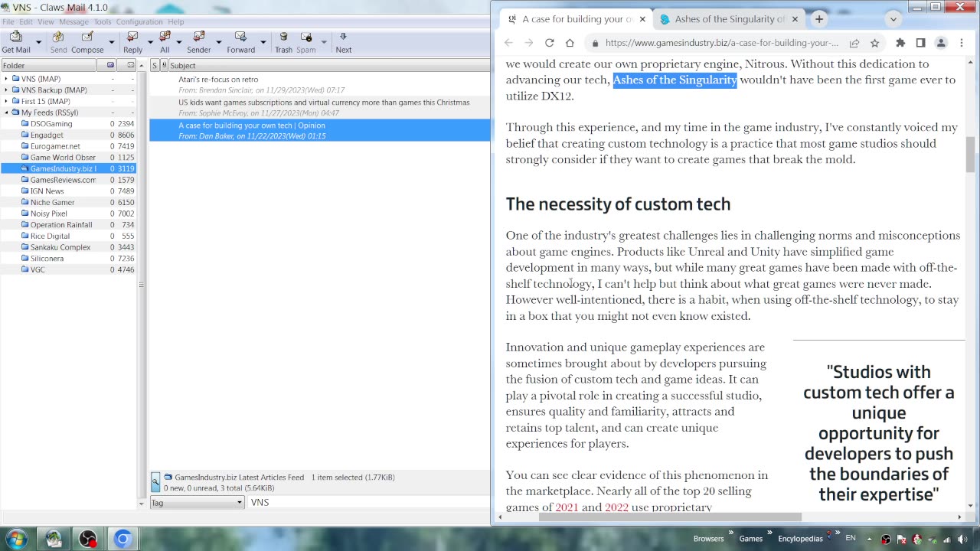Expand the VNS (IMAP) folder tree
Screen dimensions: 980x551
(6, 79)
